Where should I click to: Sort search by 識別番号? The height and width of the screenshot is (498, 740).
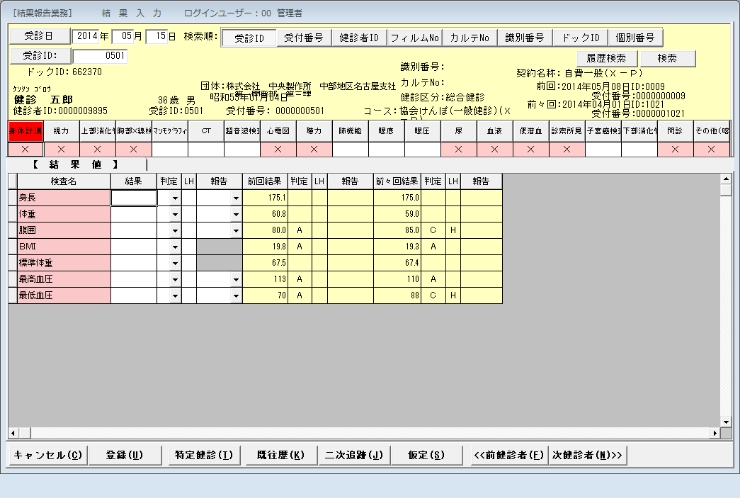click(525, 38)
